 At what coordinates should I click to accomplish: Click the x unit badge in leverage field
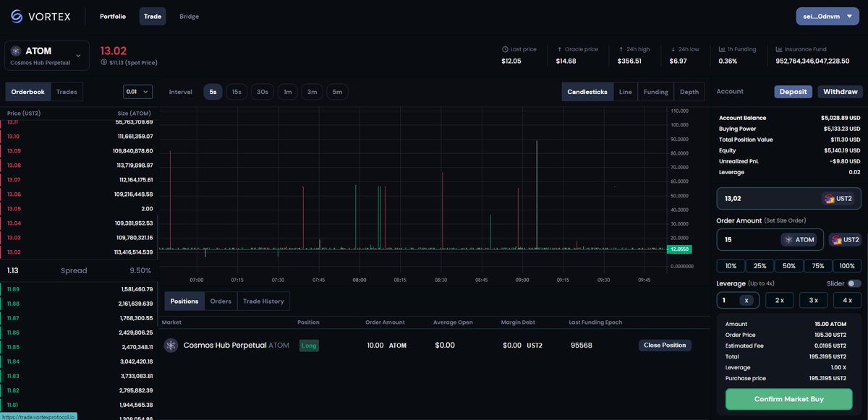point(746,300)
